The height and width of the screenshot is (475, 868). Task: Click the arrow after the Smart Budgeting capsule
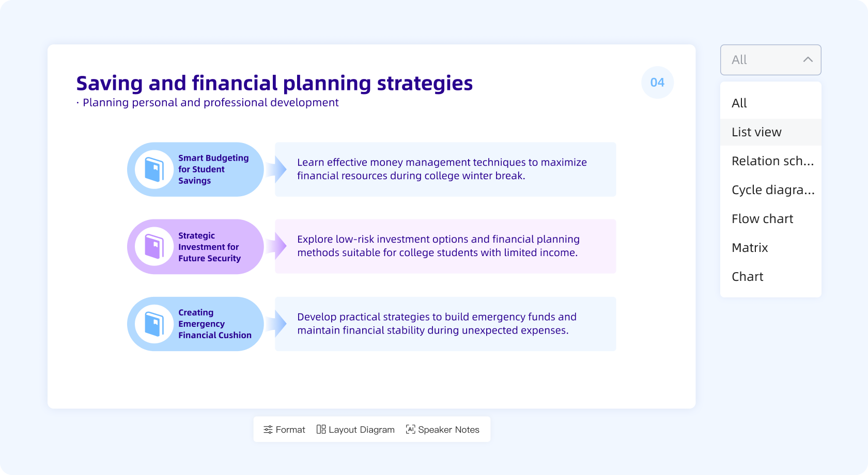277,169
